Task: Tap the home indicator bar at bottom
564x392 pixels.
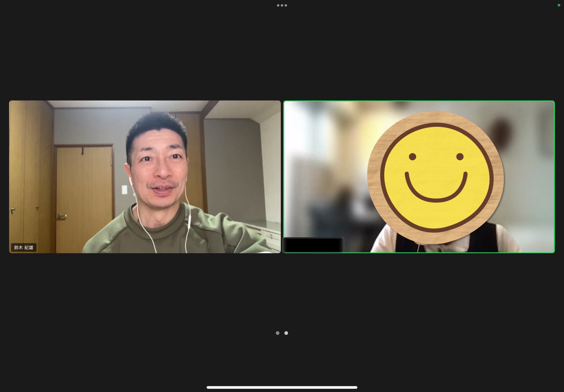Action: [x=282, y=387]
